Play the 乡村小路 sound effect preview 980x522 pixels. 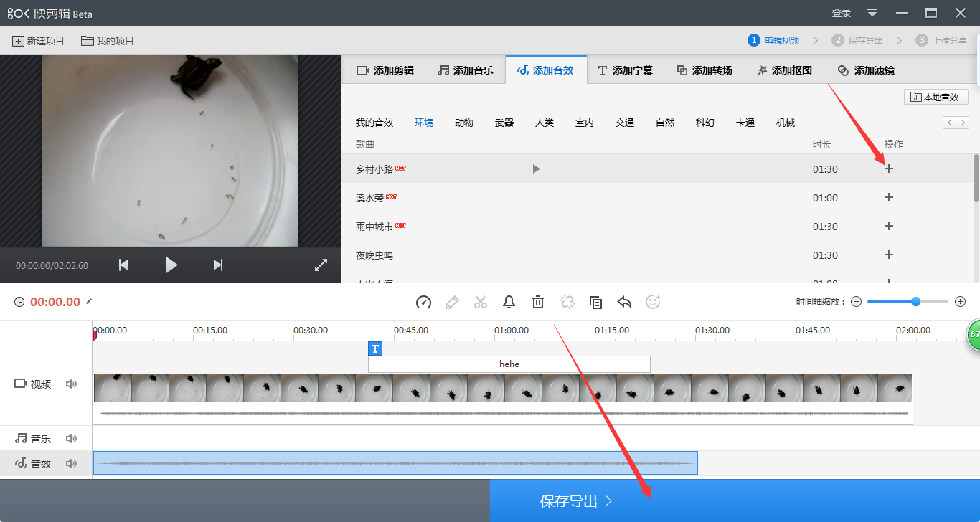(536, 169)
